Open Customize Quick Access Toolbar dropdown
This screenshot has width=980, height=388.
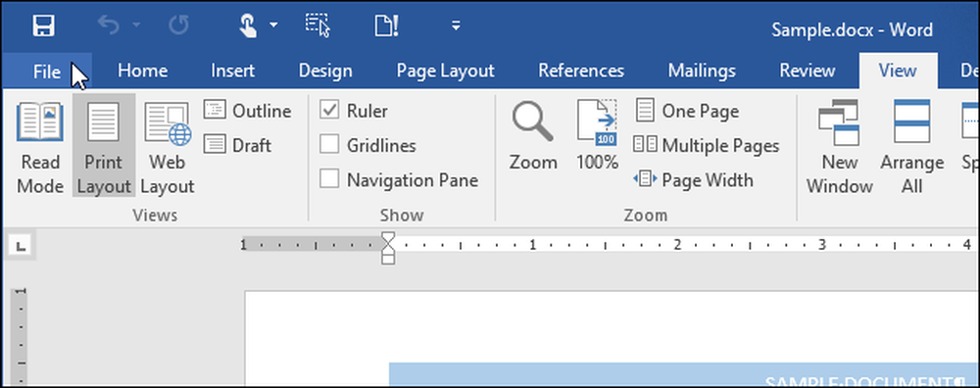click(457, 26)
